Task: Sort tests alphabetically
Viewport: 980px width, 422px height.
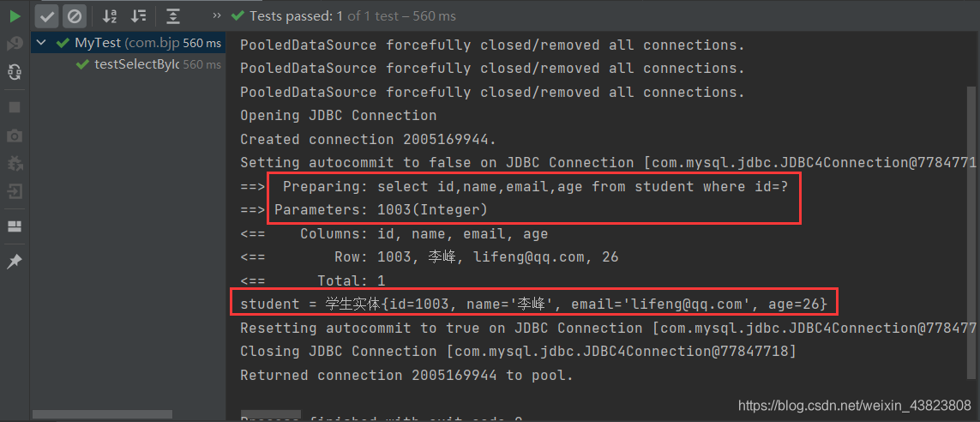Action: [x=110, y=15]
